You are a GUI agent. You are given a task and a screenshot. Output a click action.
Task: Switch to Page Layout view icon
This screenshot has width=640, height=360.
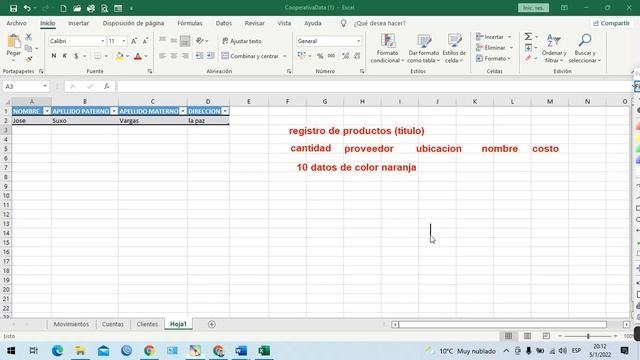coord(527,336)
